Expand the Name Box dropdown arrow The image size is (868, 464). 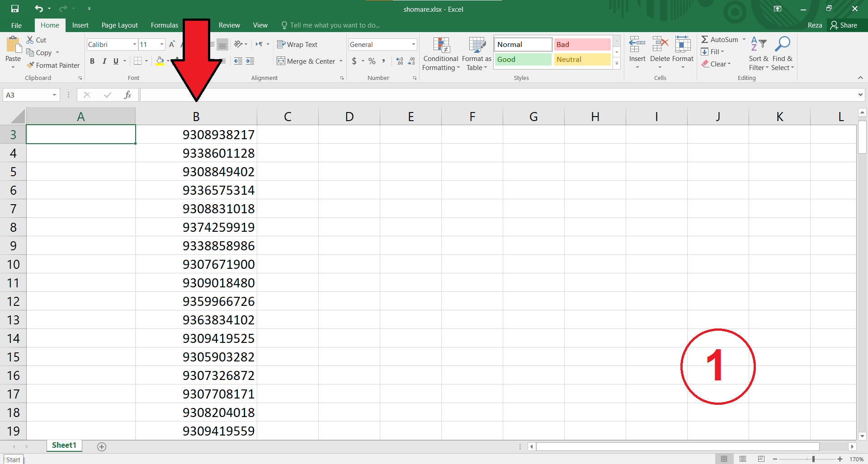point(54,95)
